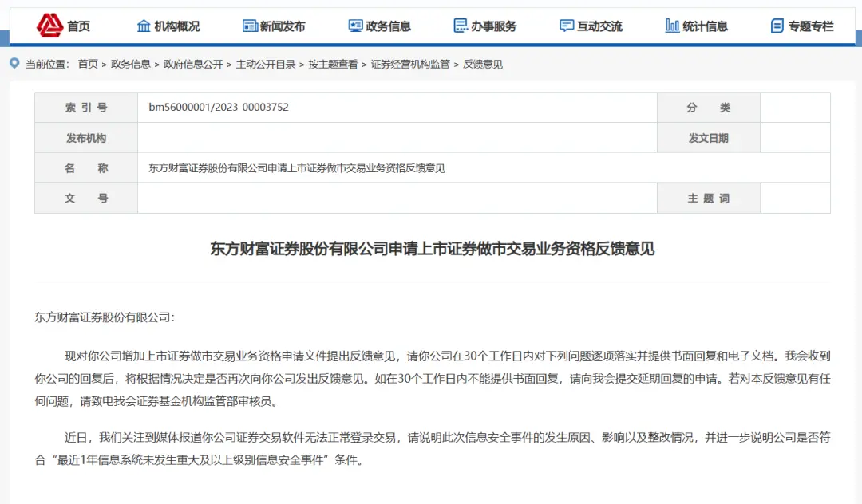Viewport: 862px width, 504px height.
Task: Click the document icon beside 办事服务
Action: click(x=461, y=26)
